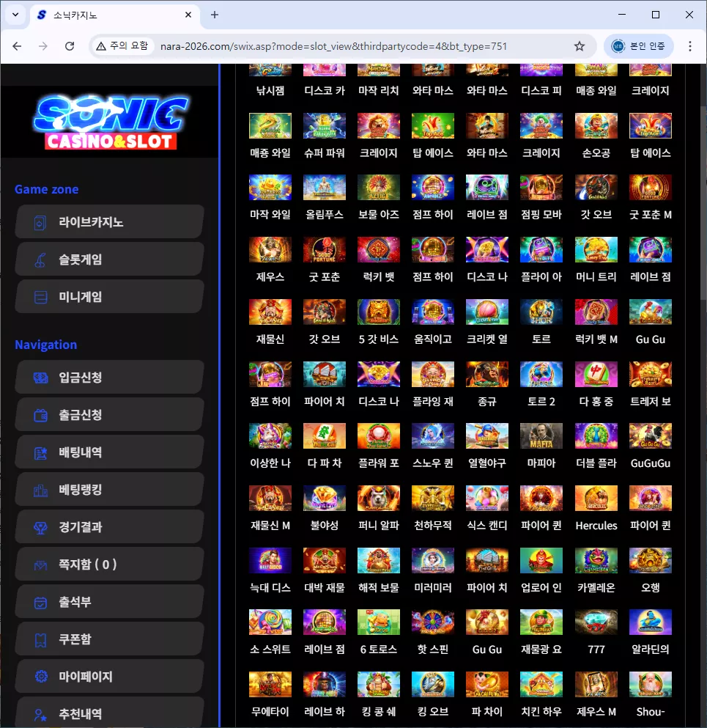Screen dimensions: 707x728
Task: Click the 5 갓 비스 game label
Action: [x=379, y=339]
